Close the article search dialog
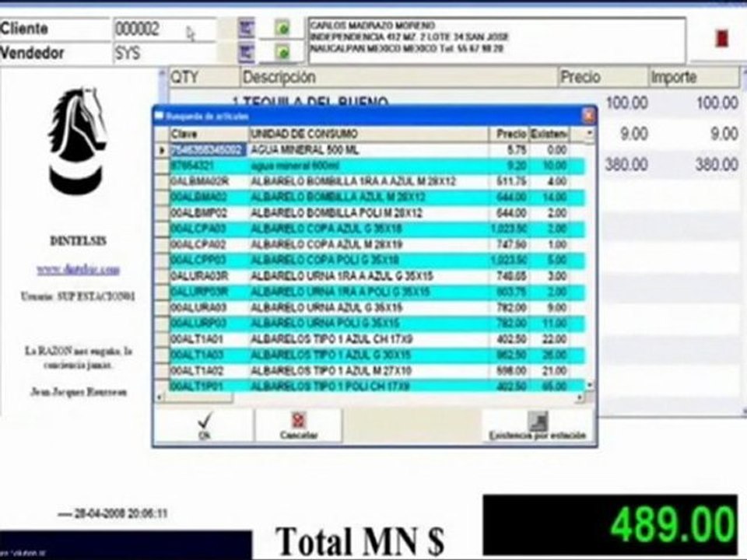 tap(588, 116)
